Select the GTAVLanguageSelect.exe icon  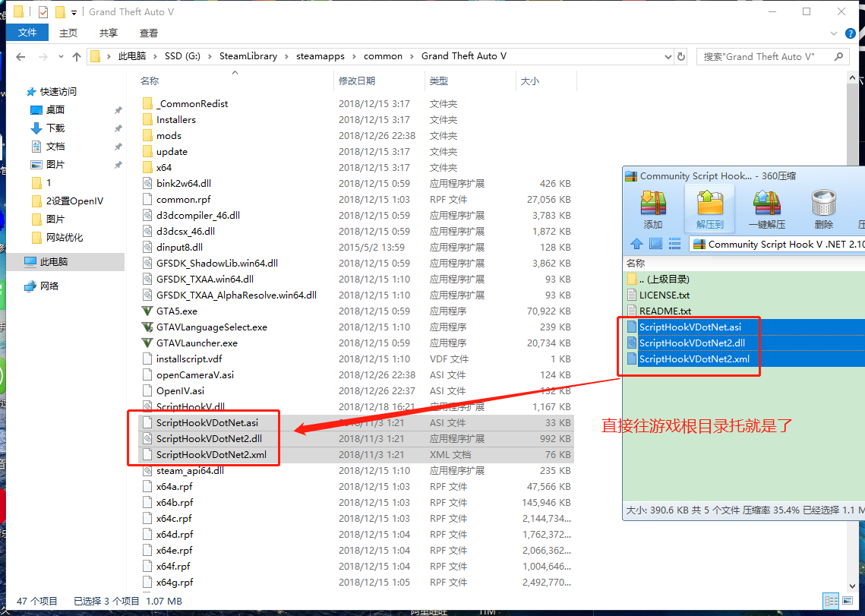(x=147, y=327)
